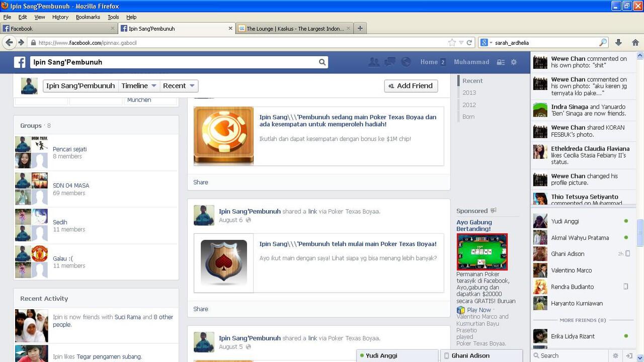This screenshot has height=362, width=644.
Task: Open Firefox downloads arrow icon
Action: [618, 43]
